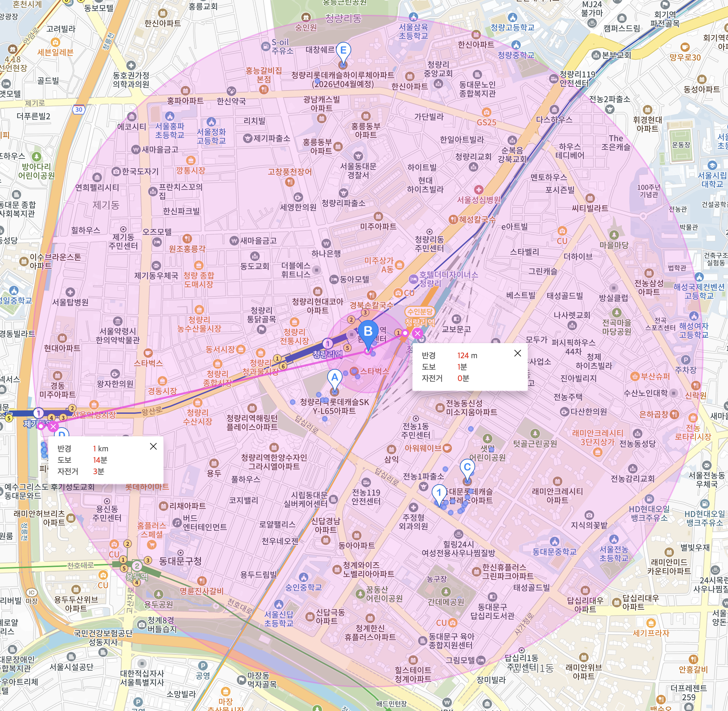The image size is (728, 711).
Task: Click the 숭인원 landmark icon
Action: tap(306, 17)
